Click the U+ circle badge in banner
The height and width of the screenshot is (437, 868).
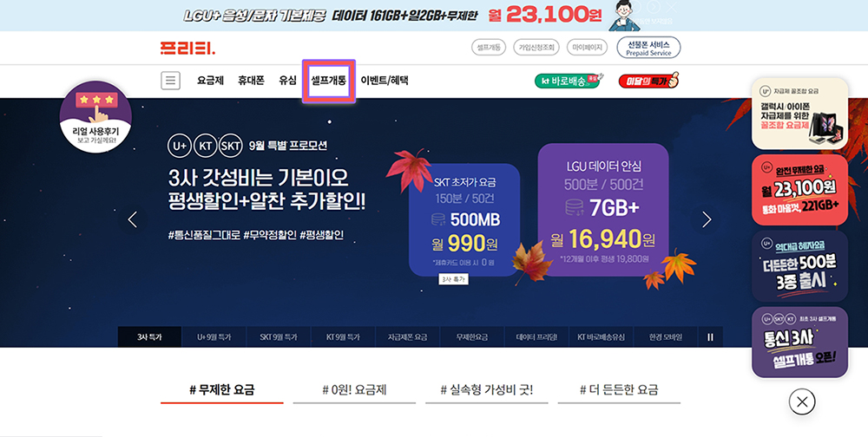pyautogui.click(x=180, y=146)
